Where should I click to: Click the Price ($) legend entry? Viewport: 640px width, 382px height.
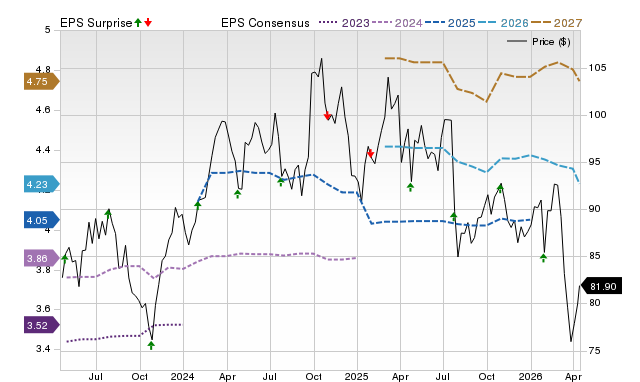pos(539,42)
